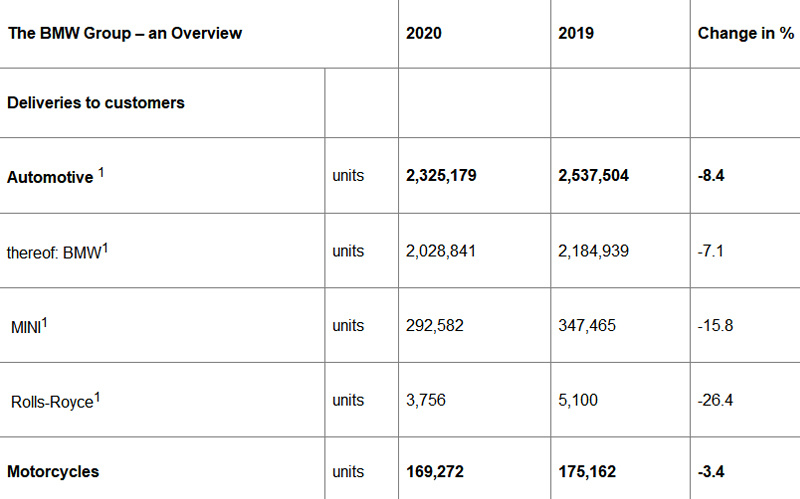800x499 pixels.
Task: Select BMW 2020 value 2,028,841
Action: (x=441, y=251)
